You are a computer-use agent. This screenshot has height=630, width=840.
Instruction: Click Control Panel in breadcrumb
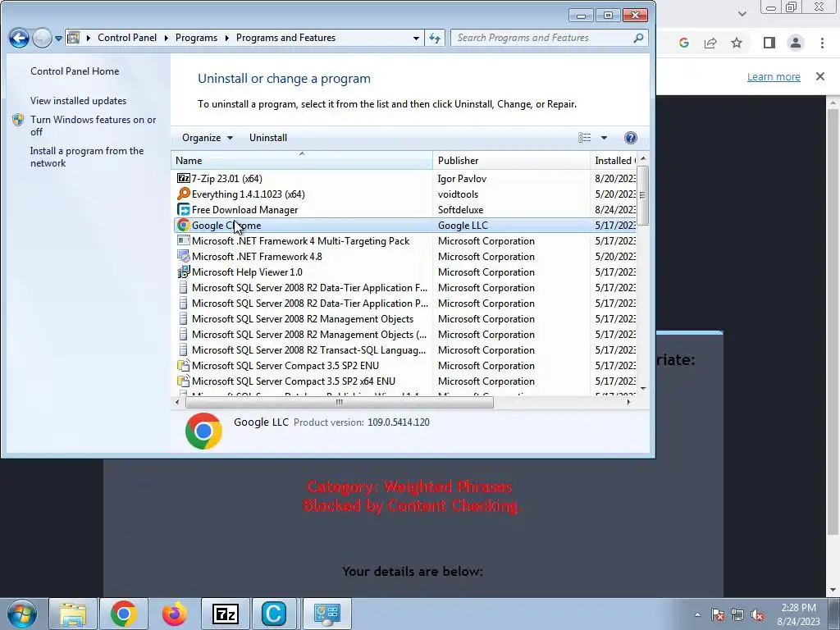click(x=127, y=38)
